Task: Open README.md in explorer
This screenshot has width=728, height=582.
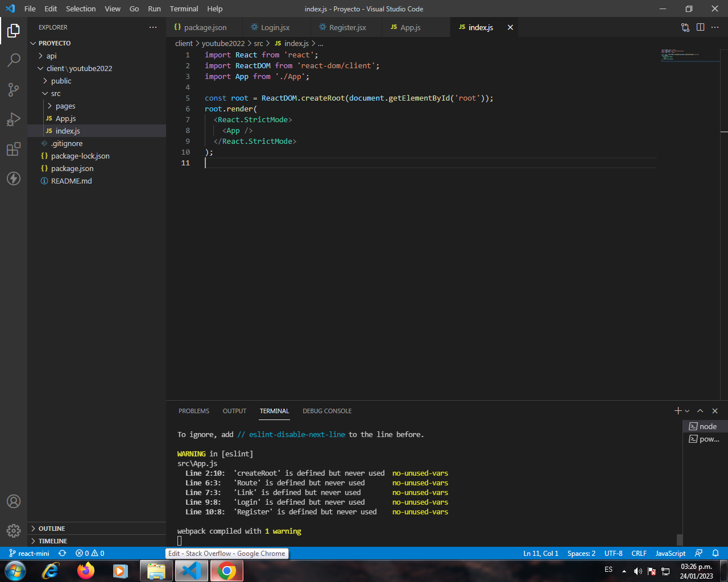Action: [x=97, y=181]
